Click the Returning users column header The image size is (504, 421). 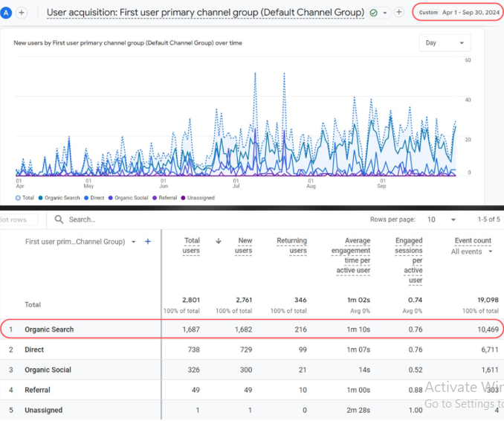(291, 245)
